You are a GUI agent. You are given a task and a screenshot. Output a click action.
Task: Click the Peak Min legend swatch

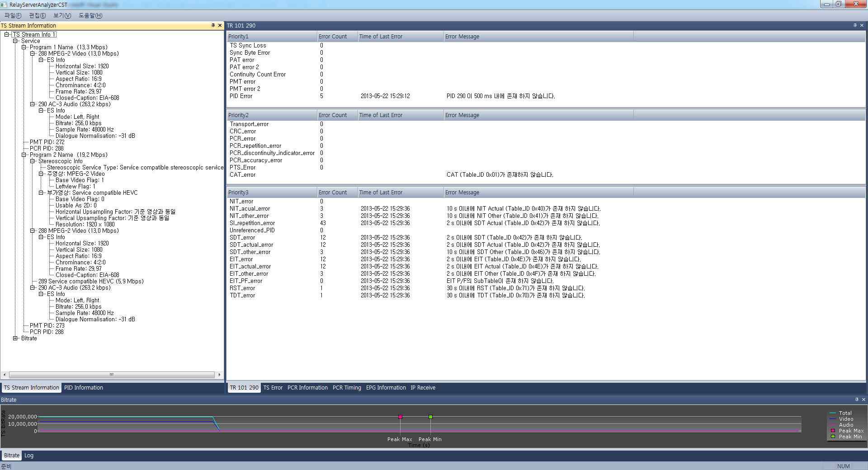tap(833, 437)
